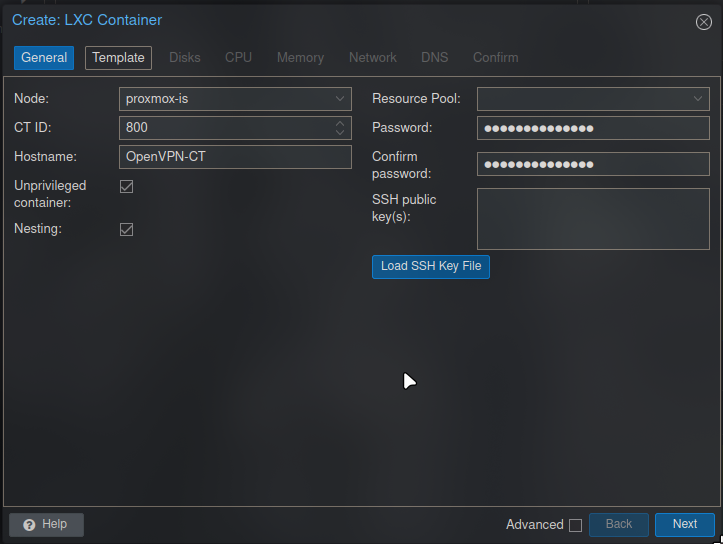Open the Network tab
This screenshot has height=544, width=723.
pyautogui.click(x=372, y=58)
